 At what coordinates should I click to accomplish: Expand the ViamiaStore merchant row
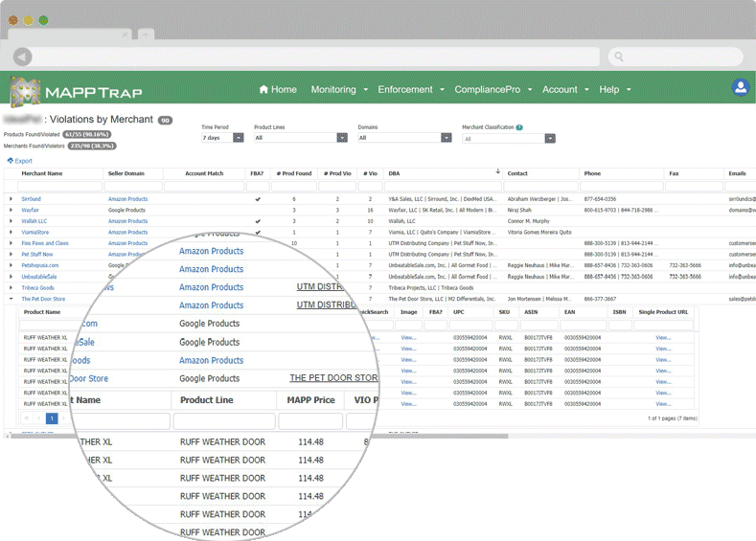[x=11, y=232]
